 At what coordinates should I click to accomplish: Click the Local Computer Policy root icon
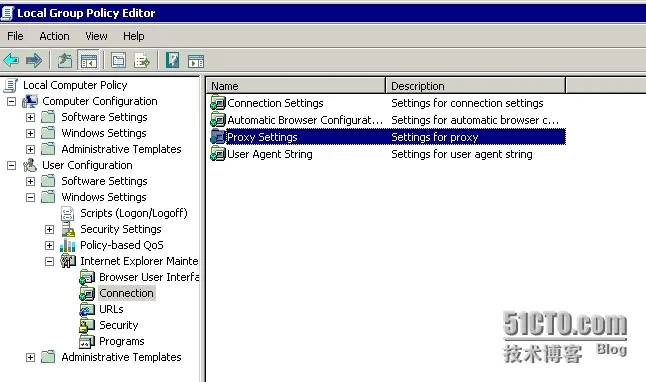click(11, 85)
